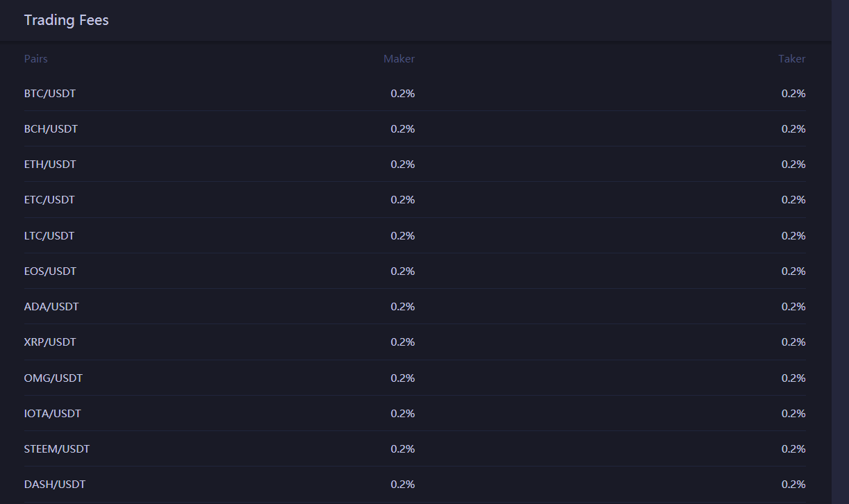Image resolution: width=849 pixels, height=504 pixels.
Task: Select the BCH/USDT pair row
Action: coord(415,128)
